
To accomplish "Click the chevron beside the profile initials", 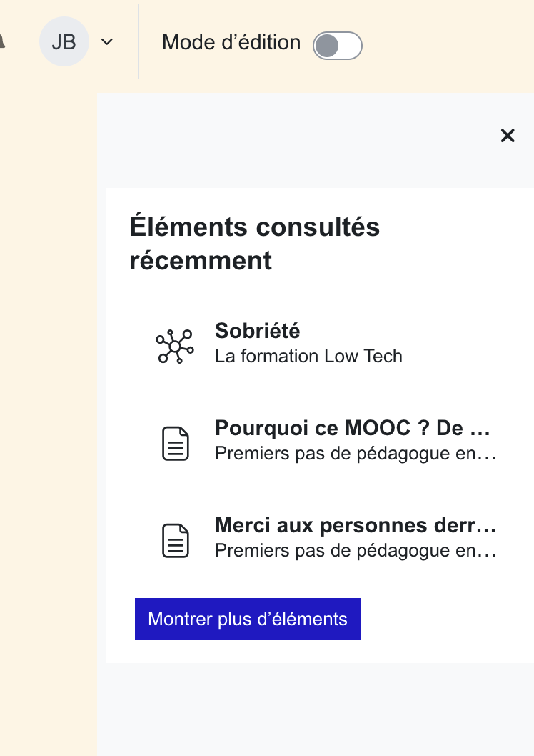I will (x=106, y=42).
